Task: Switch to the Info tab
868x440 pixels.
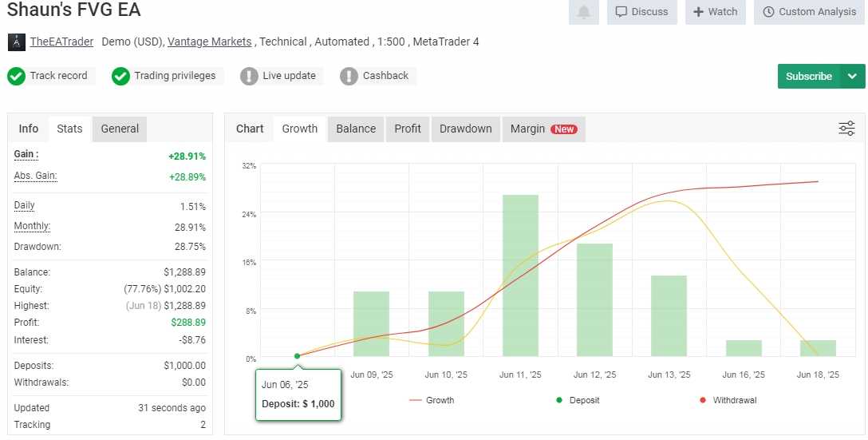Action: click(x=28, y=129)
